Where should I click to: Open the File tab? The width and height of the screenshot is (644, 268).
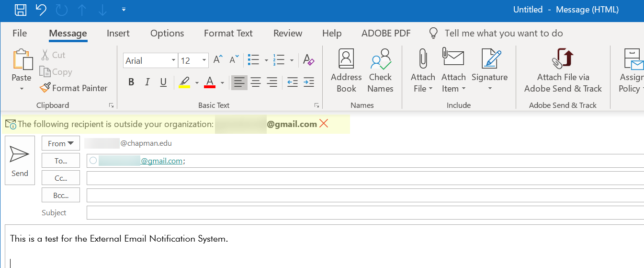point(20,33)
